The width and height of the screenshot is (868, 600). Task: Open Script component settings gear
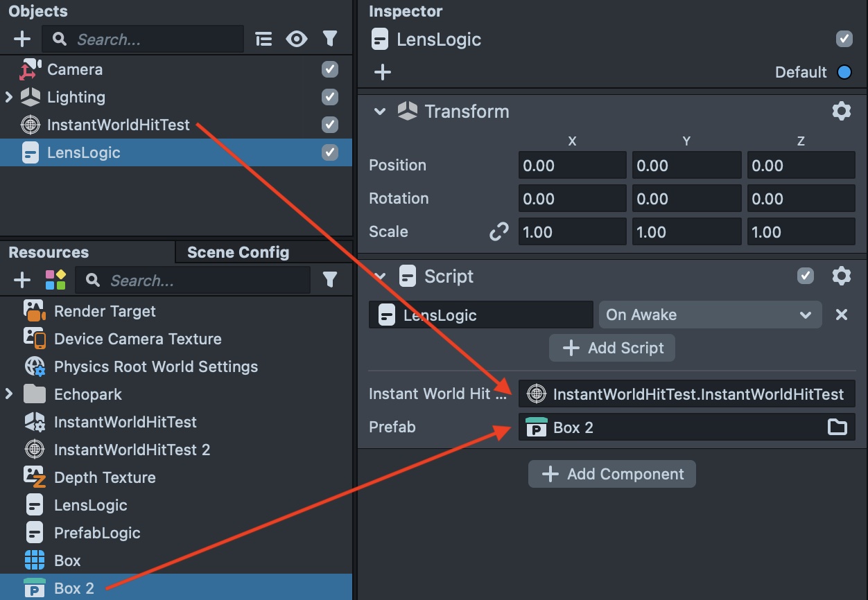coord(841,276)
